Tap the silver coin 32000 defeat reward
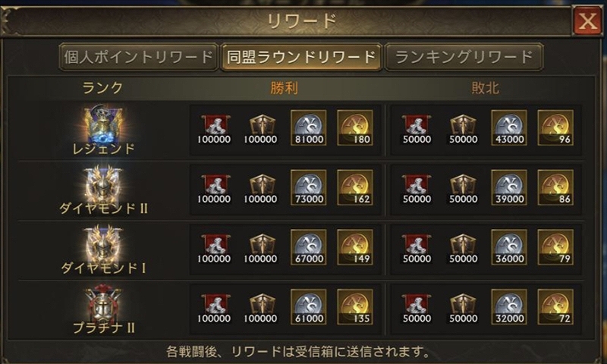607x364 pixels. 509,307
